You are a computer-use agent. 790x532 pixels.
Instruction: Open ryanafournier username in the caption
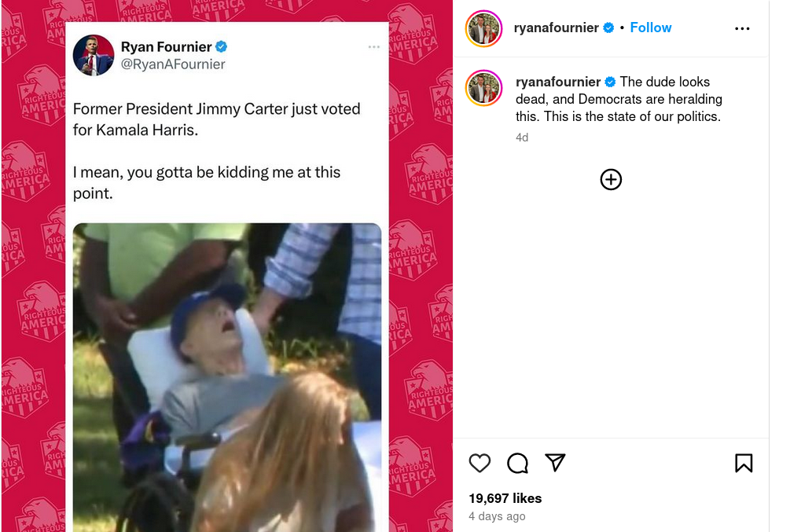[558, 82]
